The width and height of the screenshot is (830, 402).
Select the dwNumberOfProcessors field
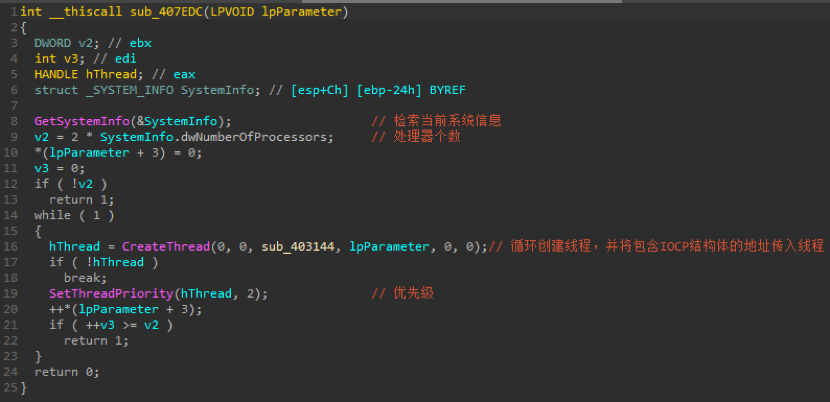point(250,137)
